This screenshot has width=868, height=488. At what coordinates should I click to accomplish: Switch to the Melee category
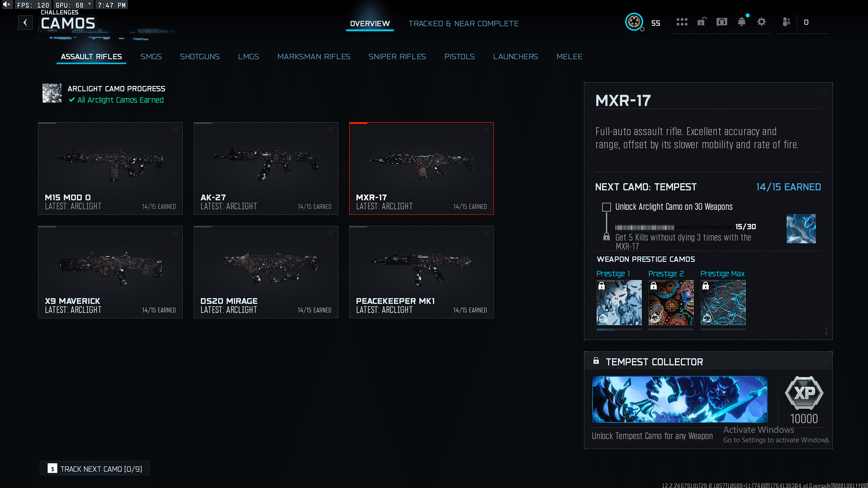tap(569, 57)
